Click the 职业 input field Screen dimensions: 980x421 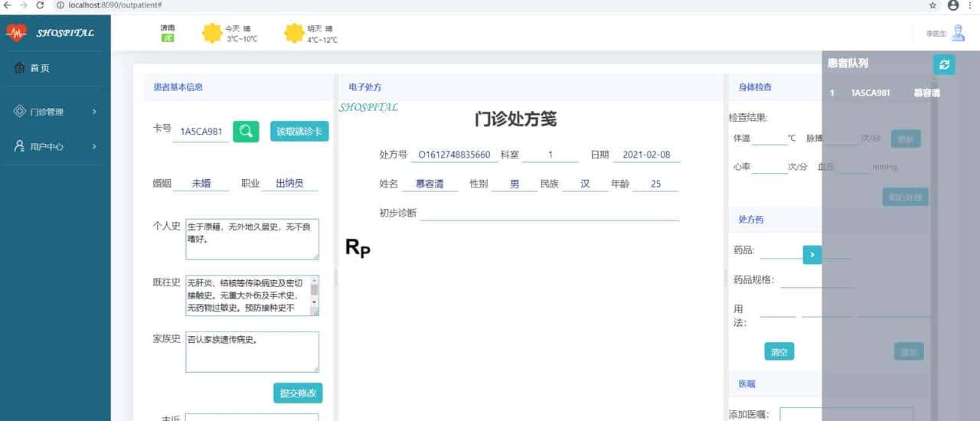click(x=289, y=184)
